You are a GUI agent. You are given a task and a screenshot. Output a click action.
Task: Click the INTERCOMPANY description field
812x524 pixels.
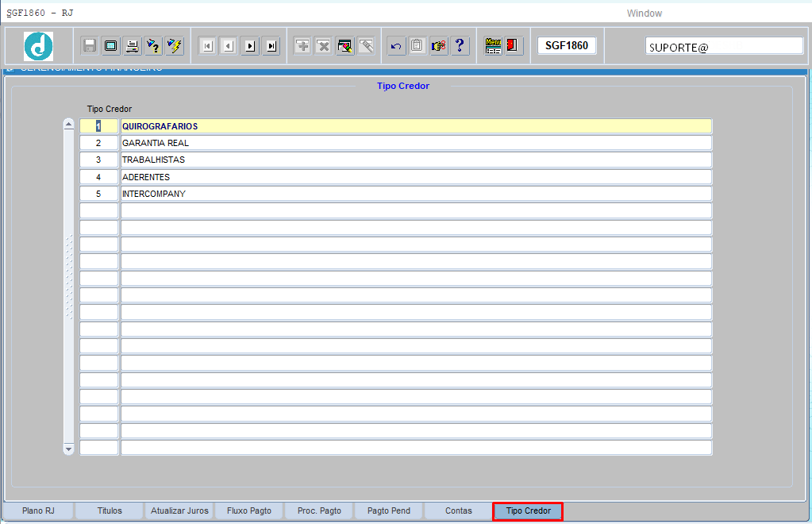tap(415, 194)
